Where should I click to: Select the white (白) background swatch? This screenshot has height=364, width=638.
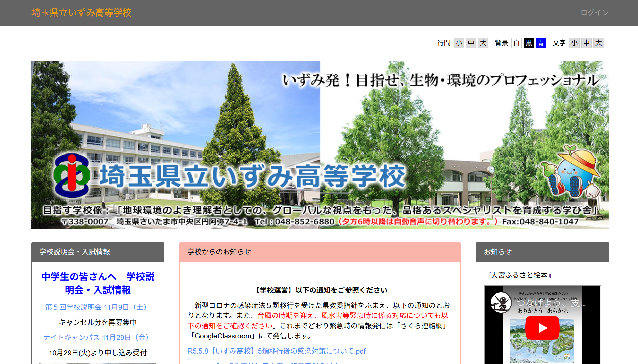coord(516,43)
